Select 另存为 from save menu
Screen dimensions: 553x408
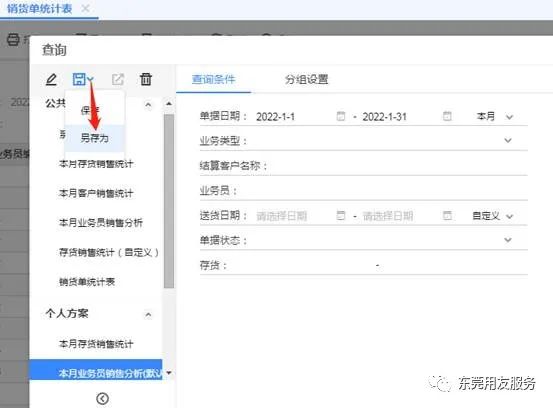[x=95, y=138]
